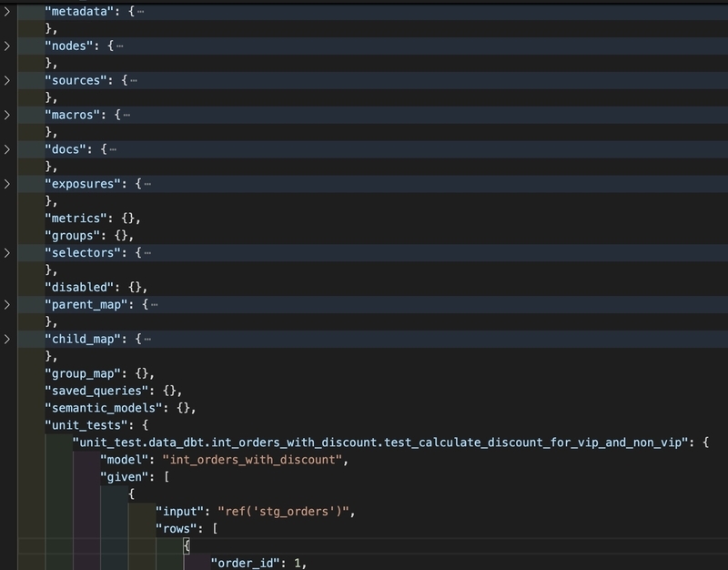Click the folded ellipsis after "docs": {
Viewport: 728px width, 570px height.
pos(113,149)
